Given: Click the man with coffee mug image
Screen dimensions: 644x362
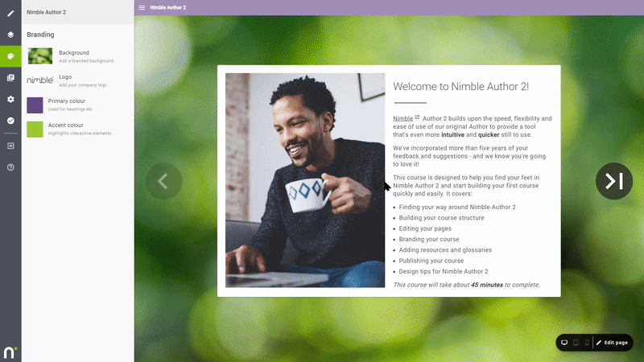Looking at the screenshot, I should point(305,180).
